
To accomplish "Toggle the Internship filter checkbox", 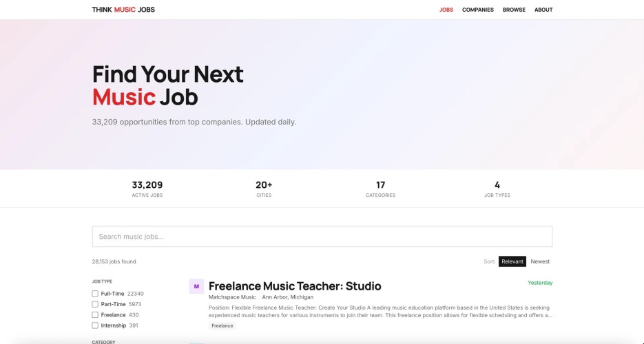I will click(95, 325).
